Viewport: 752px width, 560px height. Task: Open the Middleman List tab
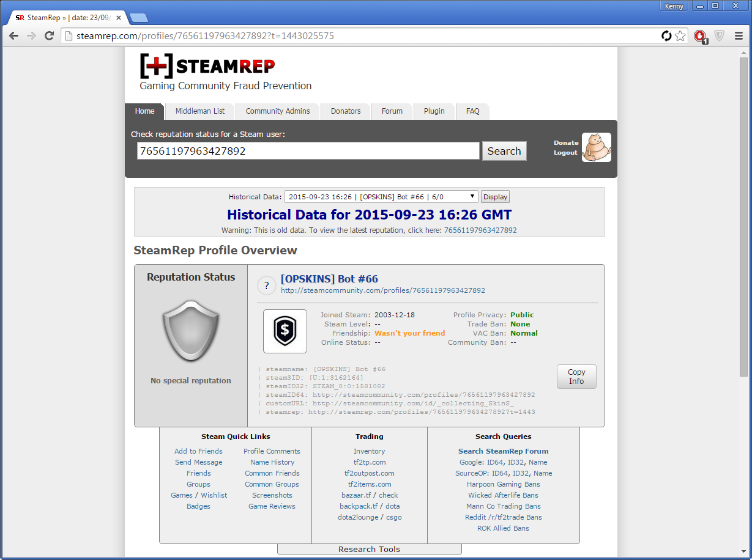(x=200, y=111)
